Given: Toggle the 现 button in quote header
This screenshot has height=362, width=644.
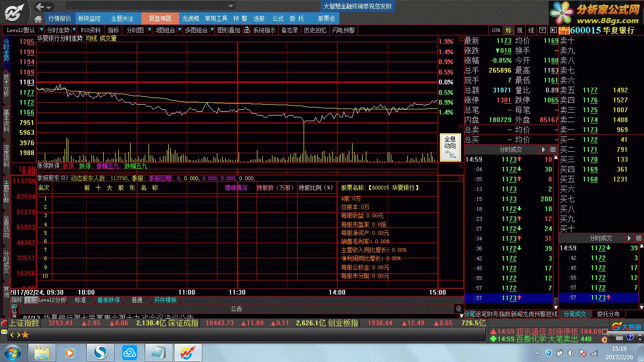Looking at the screenshot, I should (x=520, y=30).
